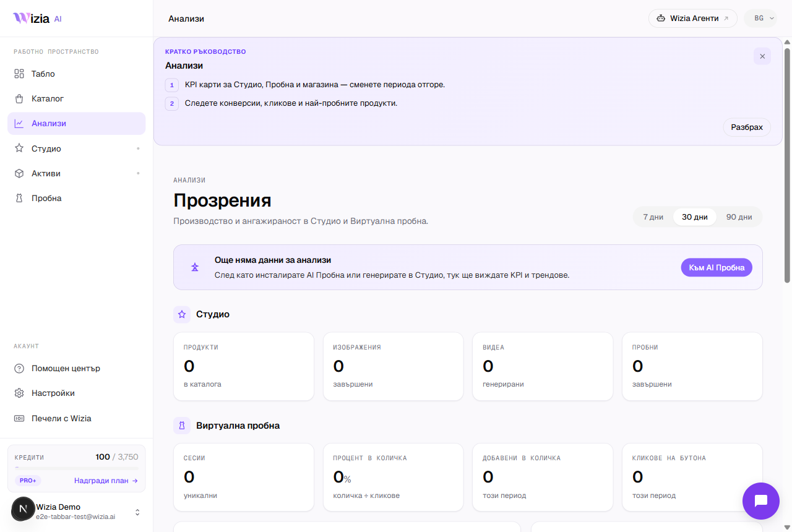Click the Каталог shopping bag icon
The height and width of the screenshot is (532, 792).
pyautogui.click(x=19, y=98)
